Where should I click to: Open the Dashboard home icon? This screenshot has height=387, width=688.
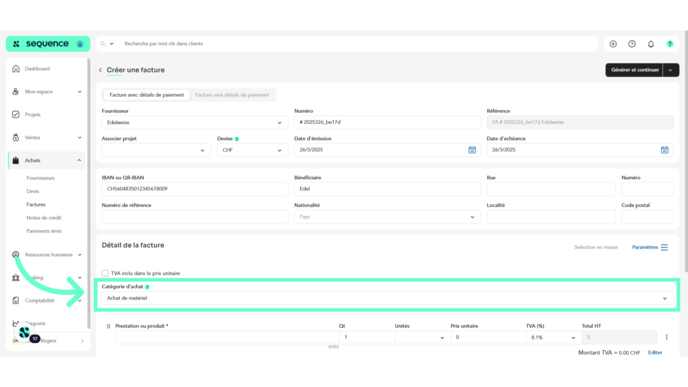coord(16,68)
